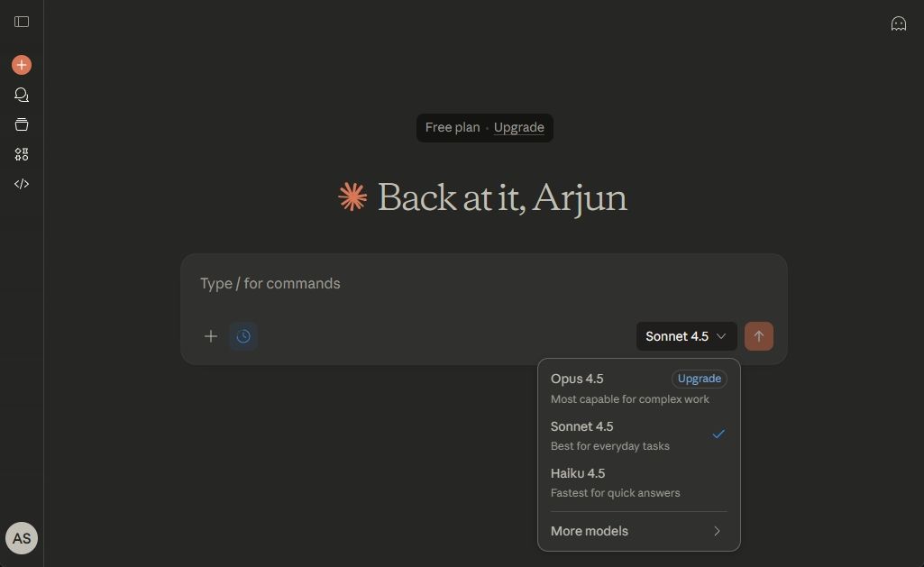
Task: Start a new chat via the orange plus icon
Action: [x=21, y=64]
